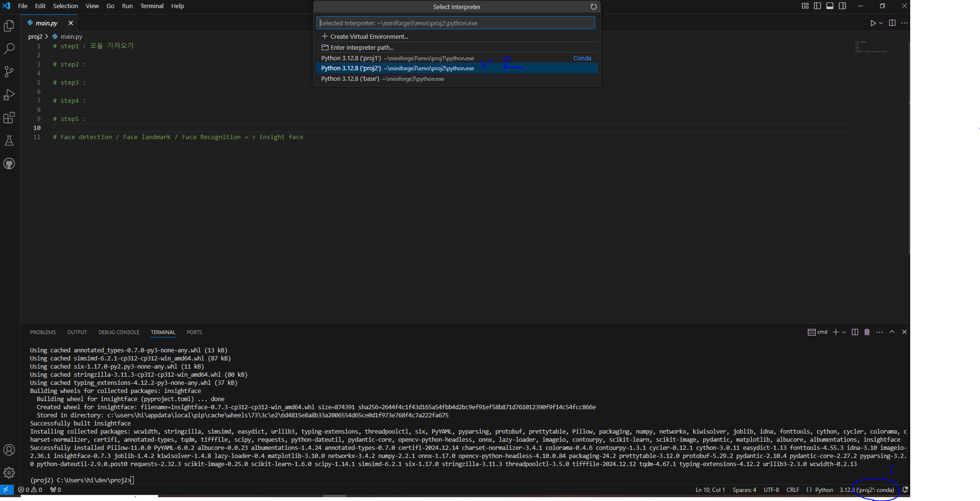Image resolution: width=980 pixels, height=501 pixels.
Task: Toggle the bottom Panel visibility
Action: [830, 6]
